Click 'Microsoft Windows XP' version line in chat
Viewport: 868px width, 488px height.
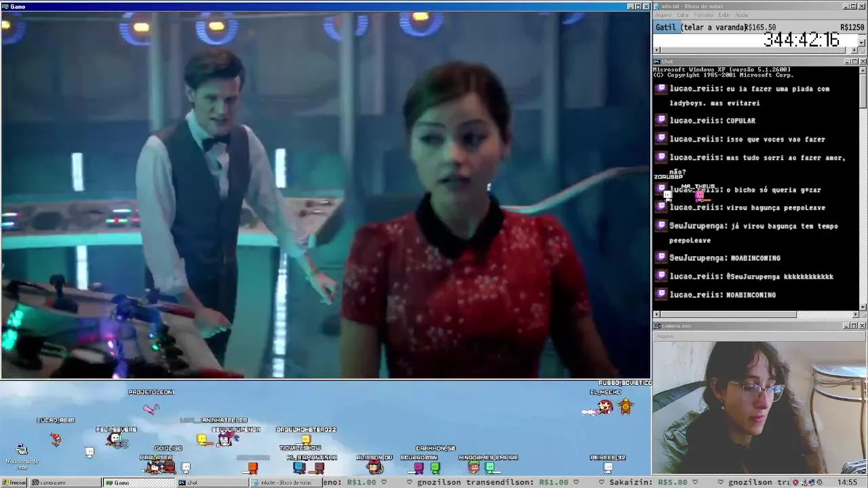(x=722, y=69)
